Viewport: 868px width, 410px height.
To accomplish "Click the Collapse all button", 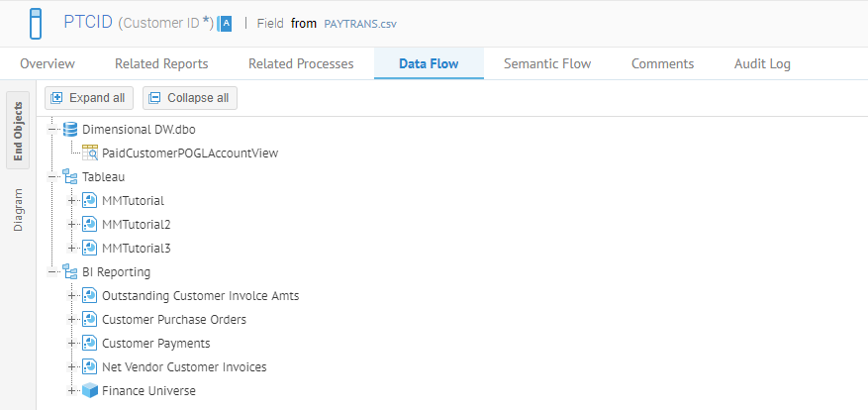I will point(189,98).
